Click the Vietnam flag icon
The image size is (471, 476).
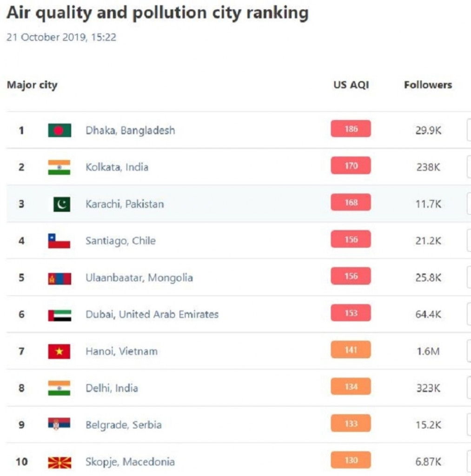[60, 351]
